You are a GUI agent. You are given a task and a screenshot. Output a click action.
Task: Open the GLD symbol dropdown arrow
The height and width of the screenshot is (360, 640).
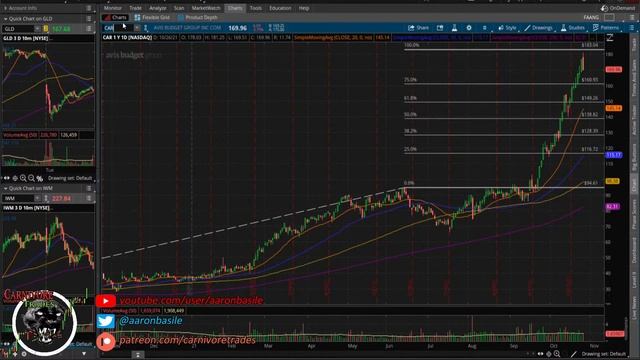pos(37,29)
